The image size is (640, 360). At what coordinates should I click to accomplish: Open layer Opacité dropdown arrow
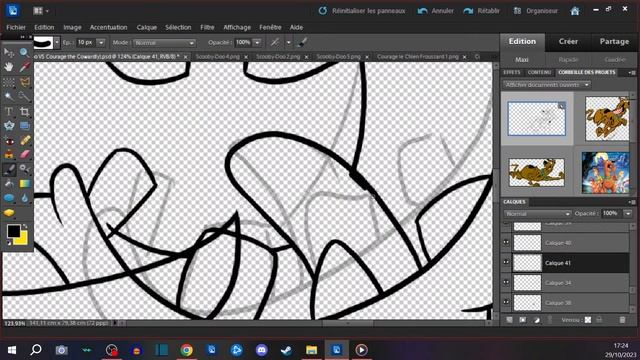628,213
